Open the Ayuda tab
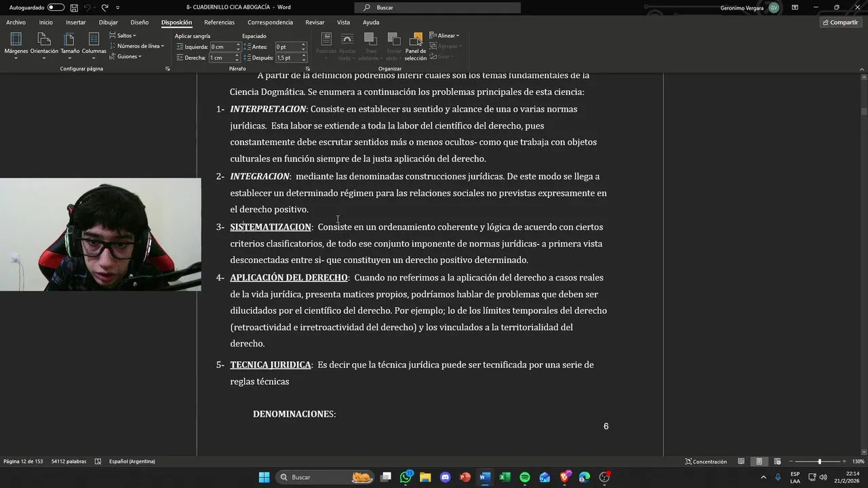The width and height of the screenshot is (868, 488). point(371,22)
